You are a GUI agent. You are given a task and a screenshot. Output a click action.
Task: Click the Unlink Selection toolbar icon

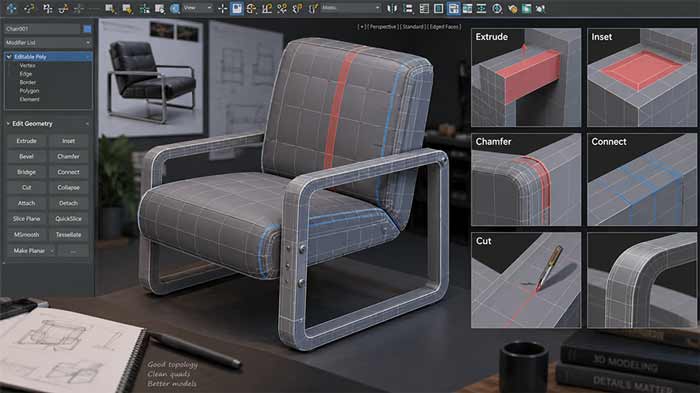tap(47, 8)
